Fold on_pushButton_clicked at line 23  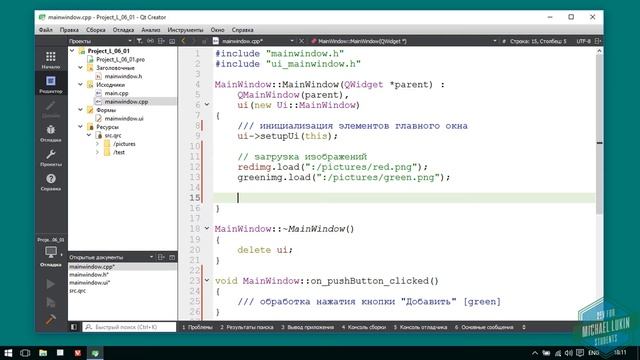tap(207, 280)
